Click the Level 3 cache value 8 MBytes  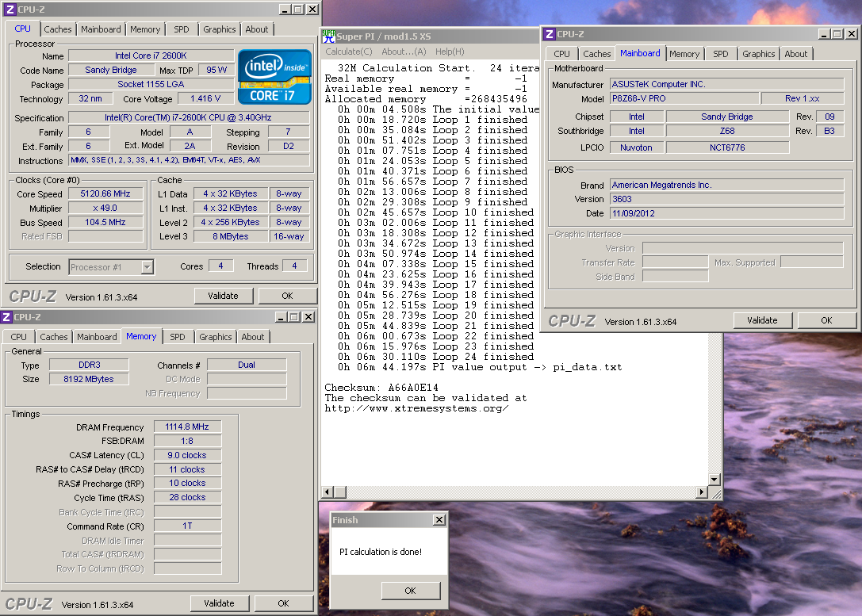[231, 237]
